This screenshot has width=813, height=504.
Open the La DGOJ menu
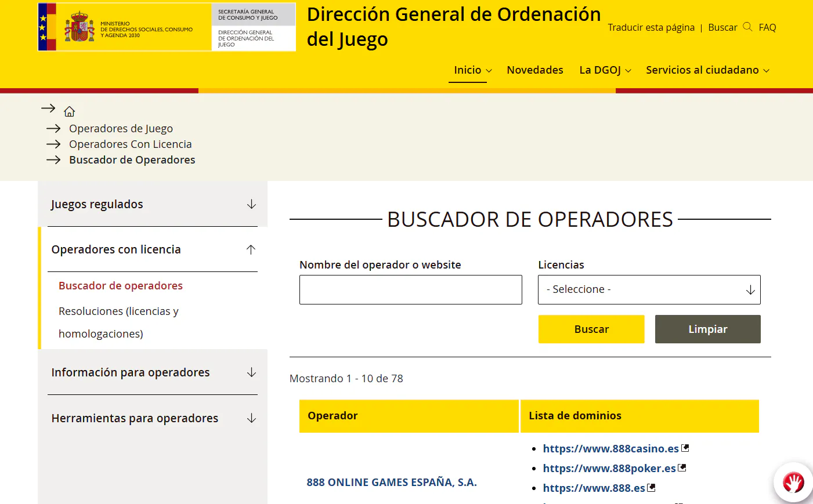point(605,70)
